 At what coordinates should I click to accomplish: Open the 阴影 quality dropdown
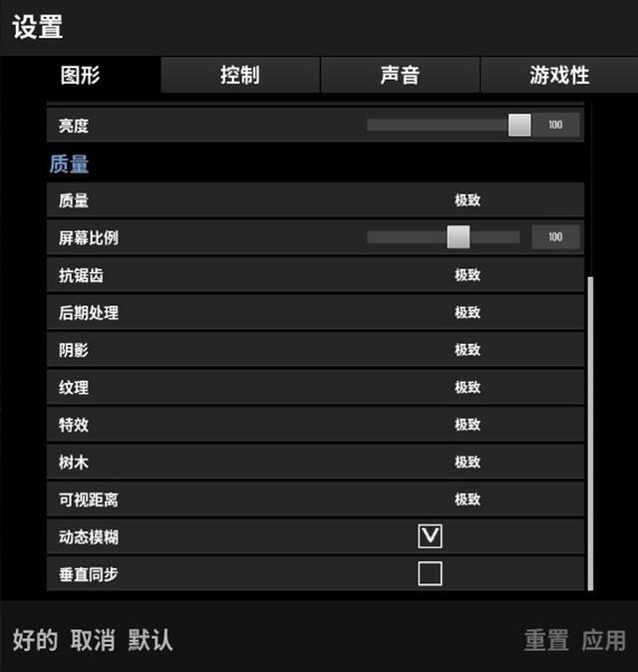coord(468,350)
